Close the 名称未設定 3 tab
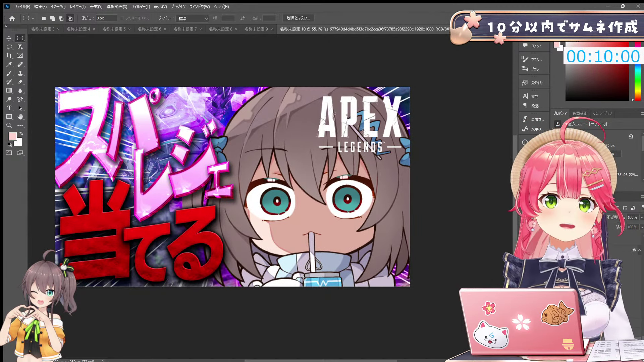Image resolution: width=644 pixels, height=362 pixels. pyautogui.click(x=58, y=29)
